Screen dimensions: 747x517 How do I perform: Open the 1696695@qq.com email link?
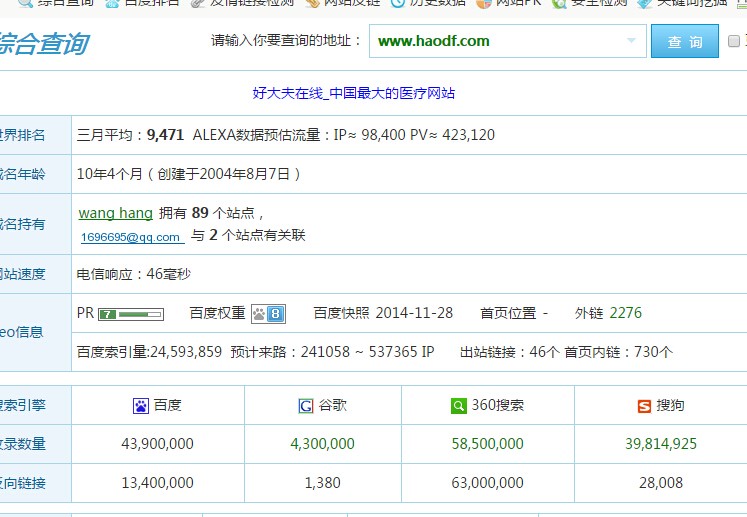(132, 237)
